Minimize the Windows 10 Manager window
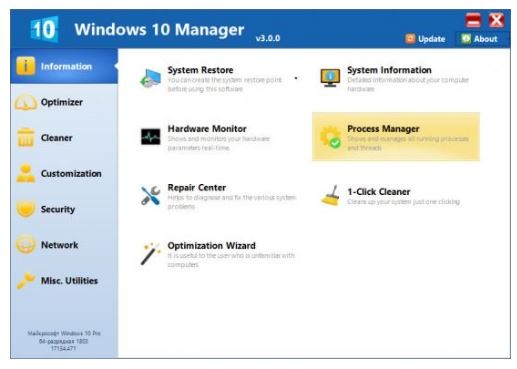The image size is (517, 369). tap(473, 20)
